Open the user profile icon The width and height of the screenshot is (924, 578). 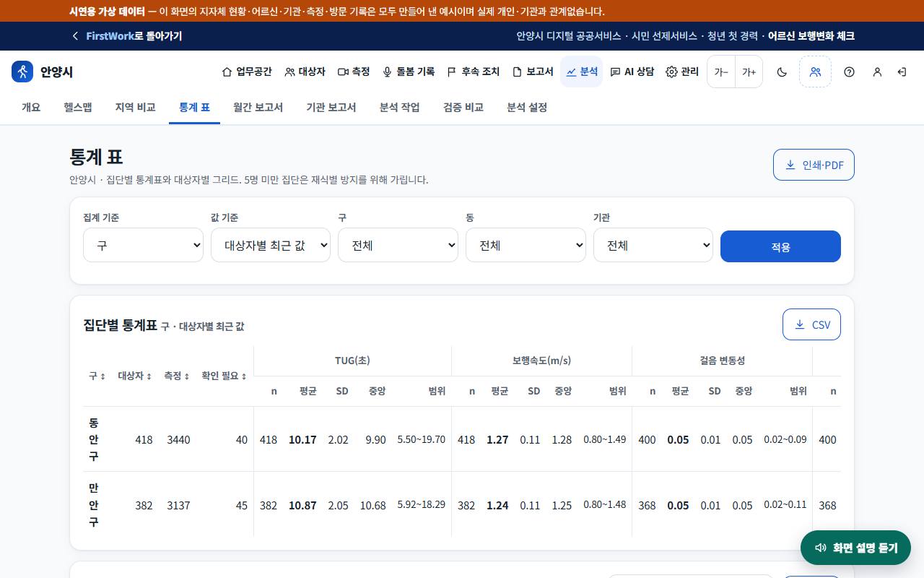(877, 72)
